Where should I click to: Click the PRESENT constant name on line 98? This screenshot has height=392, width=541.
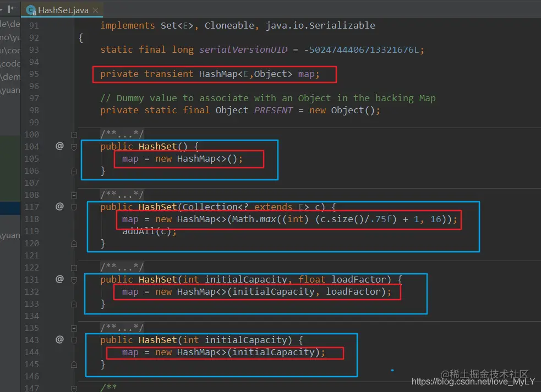coord(274,111)
